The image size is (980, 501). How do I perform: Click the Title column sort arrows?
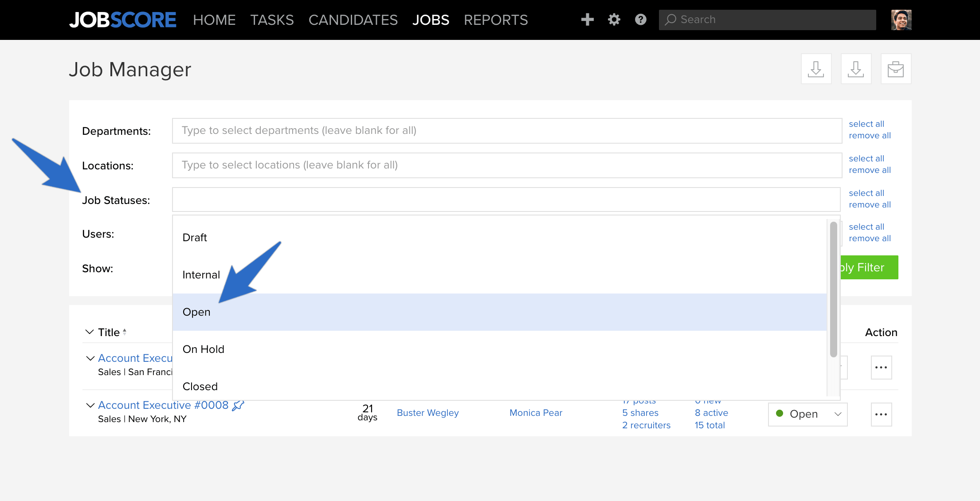click(125, 332)
